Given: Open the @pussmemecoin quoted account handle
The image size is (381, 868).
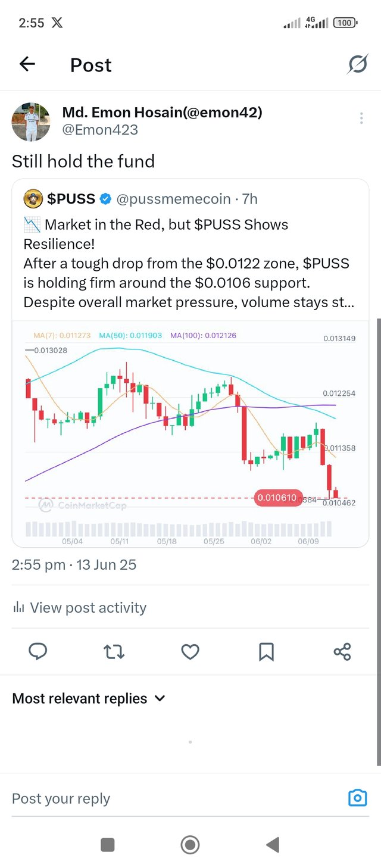Looking at the screenshot, I should [x=172, y=199].
